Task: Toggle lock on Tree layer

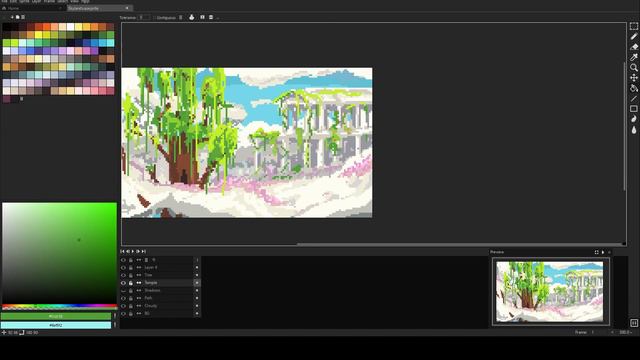Action: (x=131, y=275)
